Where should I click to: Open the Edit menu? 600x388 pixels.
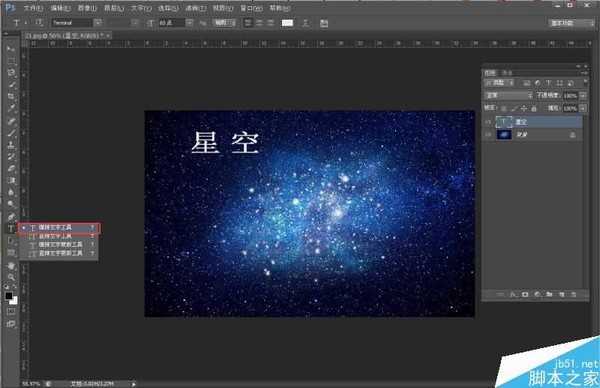[x=60, y=8]
